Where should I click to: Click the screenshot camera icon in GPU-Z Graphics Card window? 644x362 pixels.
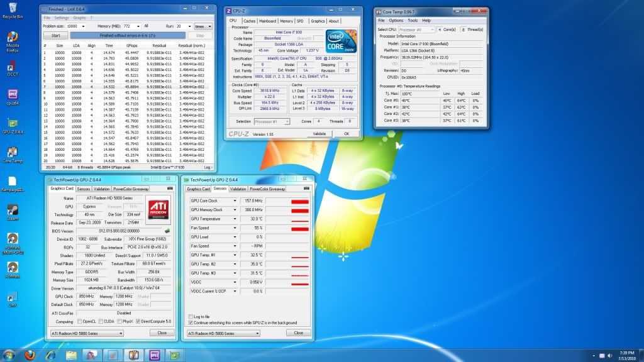[170, 189]
